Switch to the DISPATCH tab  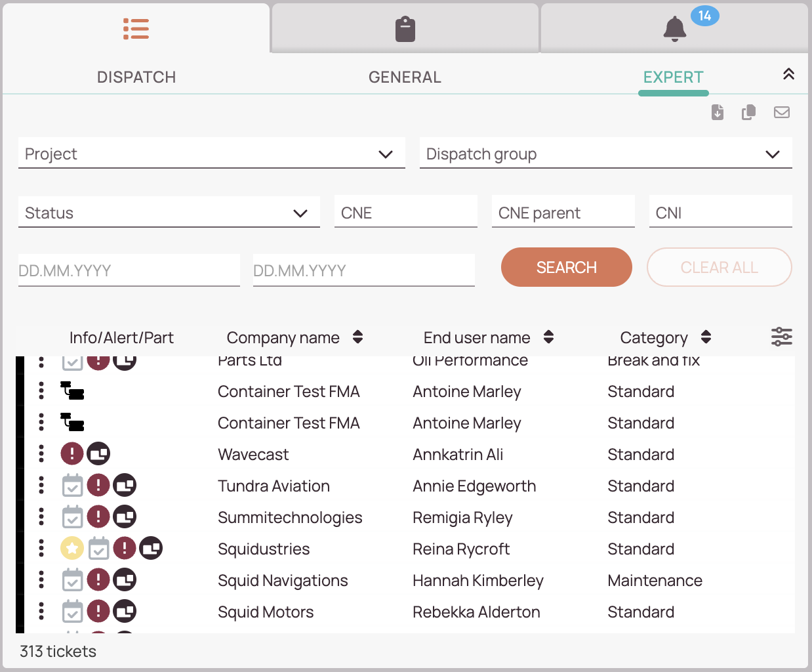[136, 77]
